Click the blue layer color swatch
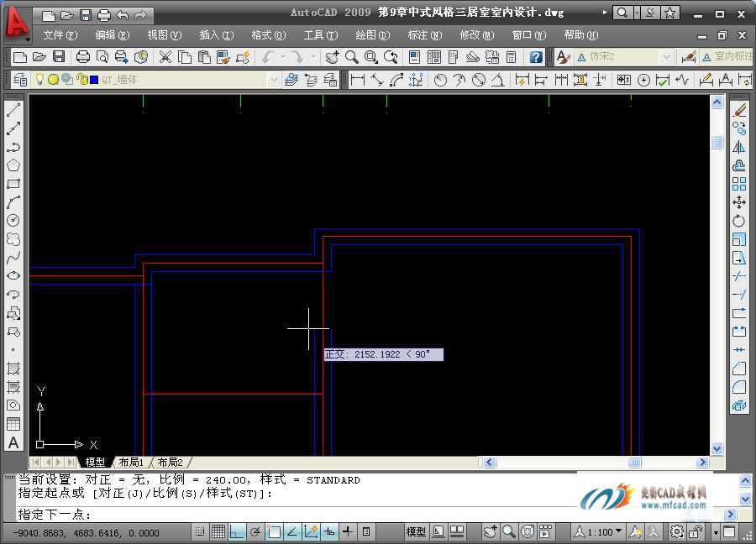This screenshot has width=756, height=544. [x=94, y=80]
